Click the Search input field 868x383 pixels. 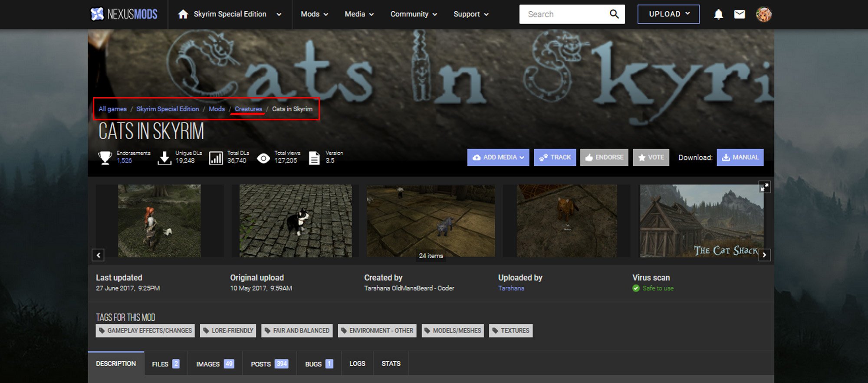[x=564, y=14]
